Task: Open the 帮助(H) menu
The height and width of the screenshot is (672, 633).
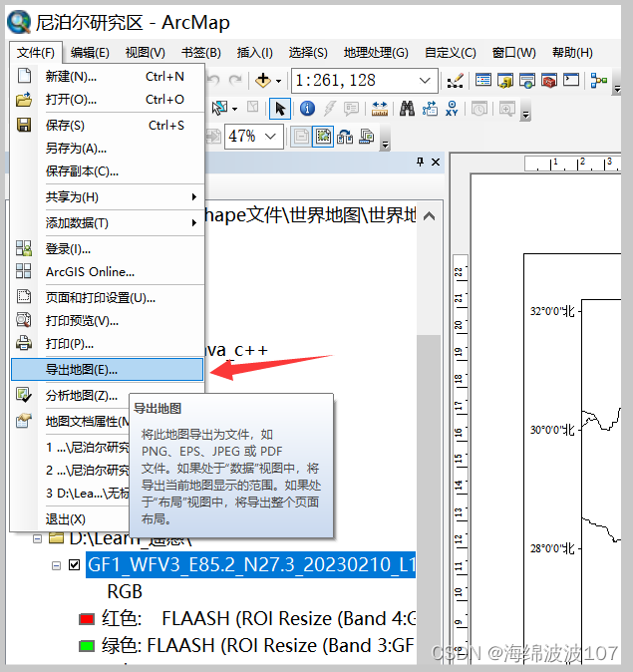Action: [572, 52]
